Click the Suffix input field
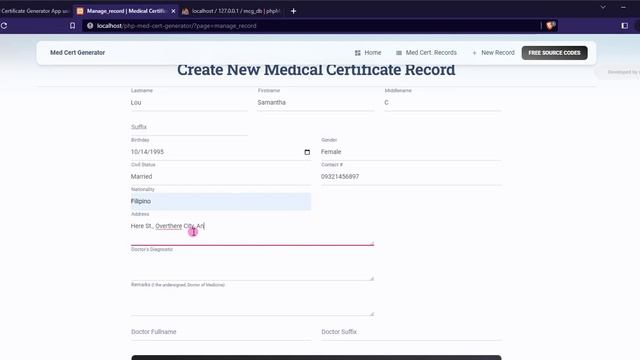This screenshot has width=640, height=360. tap(189, 127)
